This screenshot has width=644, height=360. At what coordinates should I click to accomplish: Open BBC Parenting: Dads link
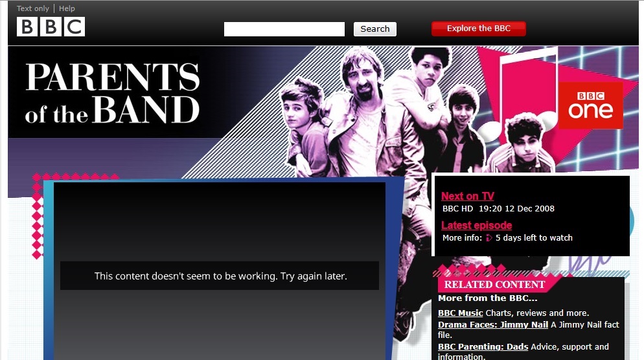(x=483, y=347)
